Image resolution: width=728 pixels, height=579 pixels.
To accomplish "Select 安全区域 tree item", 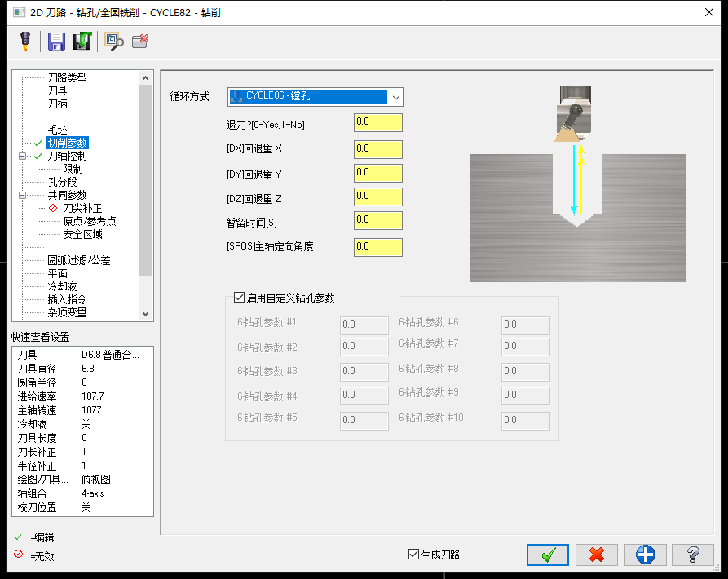I will click(x=82, y=234).
